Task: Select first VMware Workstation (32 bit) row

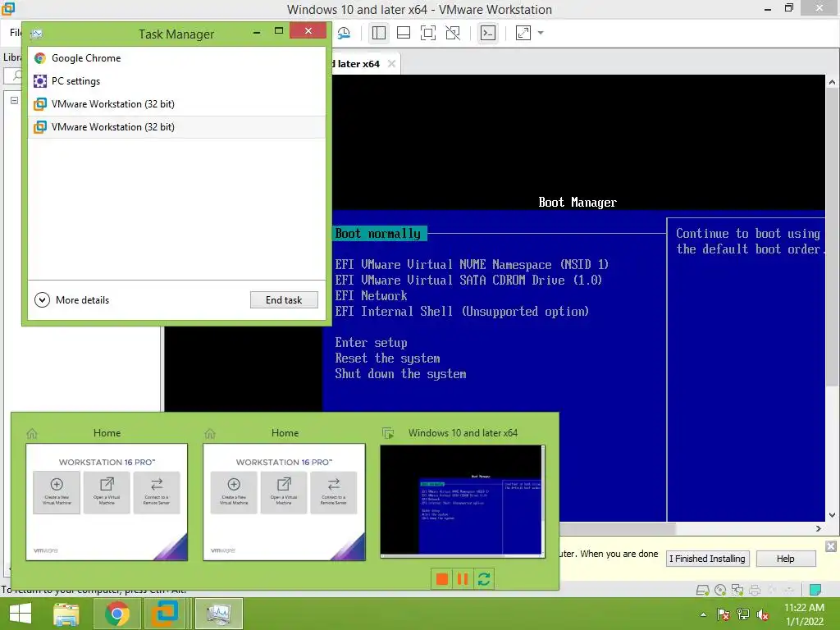Action: (177, 104)
